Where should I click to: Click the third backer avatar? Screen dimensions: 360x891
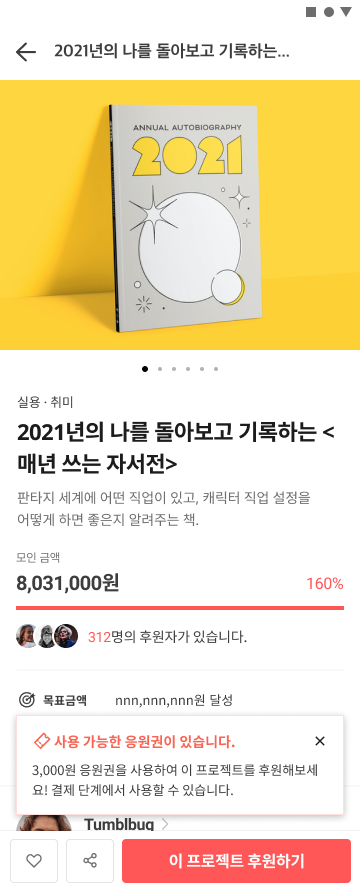[x=66, y=636]
